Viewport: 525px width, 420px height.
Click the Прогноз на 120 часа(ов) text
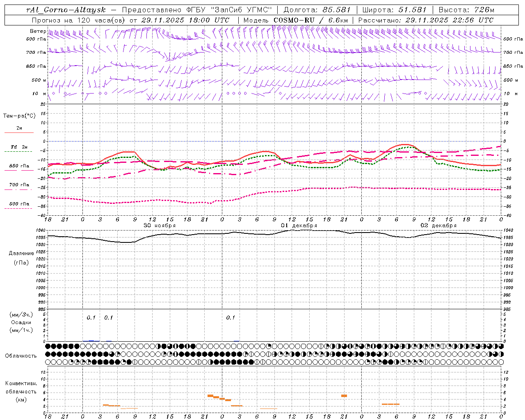(79, 20)
